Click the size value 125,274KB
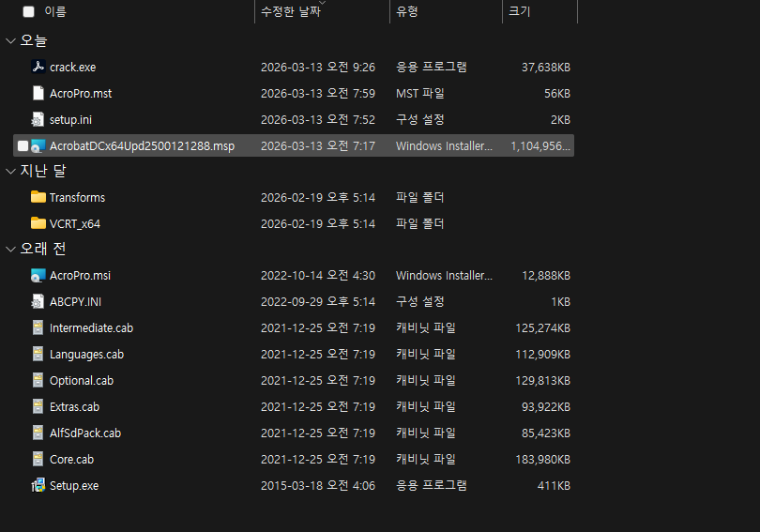Image resolution: width=760 pixels, height=532 pixels. click(543, 328)
